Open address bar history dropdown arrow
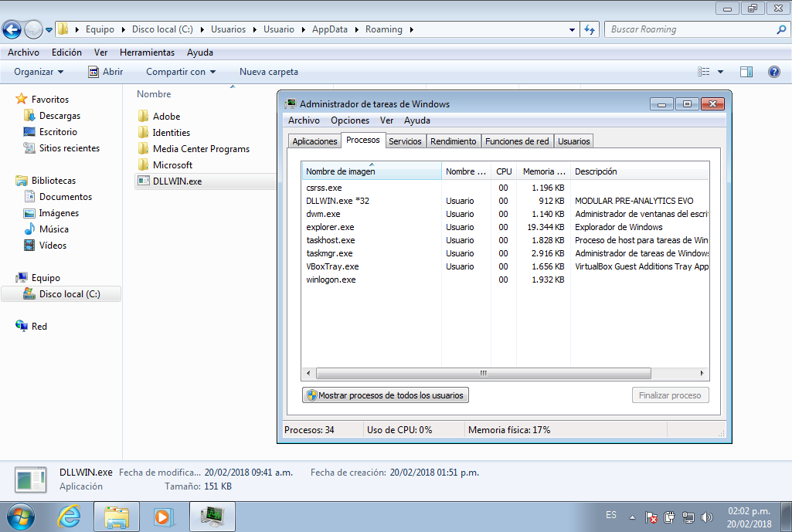Image resolution: width=792 pixels, height=532 pixels. click(x=572, y=30)
